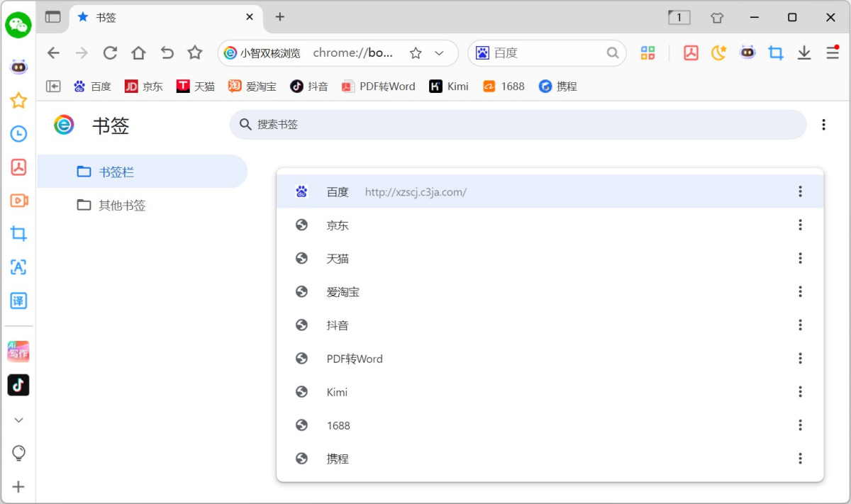Switch to the 书签 browser tab
This screenshot has width=851, height=504.
click(x=106, y=17)
